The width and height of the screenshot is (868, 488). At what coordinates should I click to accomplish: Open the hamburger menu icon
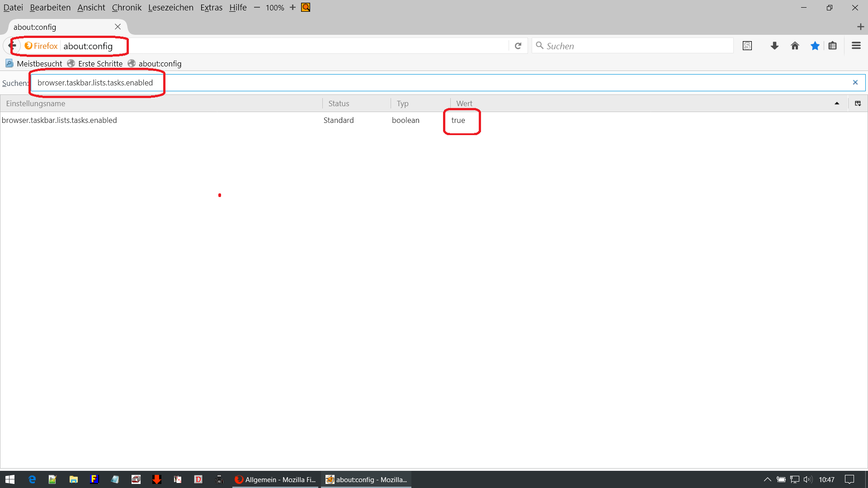(x=856, y=46)
